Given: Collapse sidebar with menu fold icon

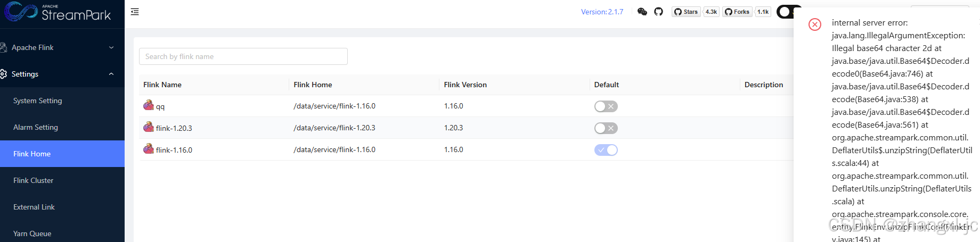Looking at the screenshot, I should coord(135,12).
